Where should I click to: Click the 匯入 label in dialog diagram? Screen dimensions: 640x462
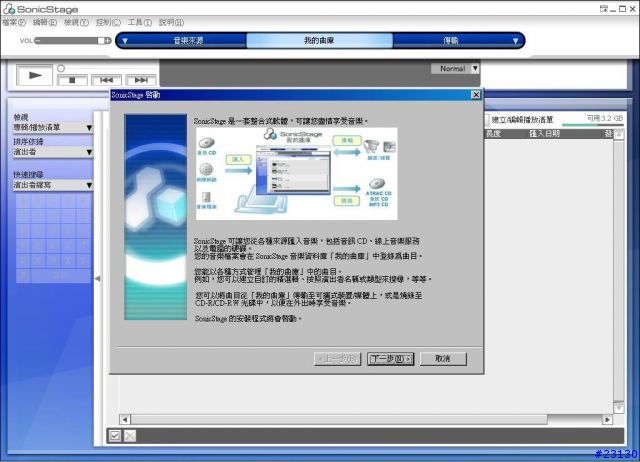pos(238,160)
